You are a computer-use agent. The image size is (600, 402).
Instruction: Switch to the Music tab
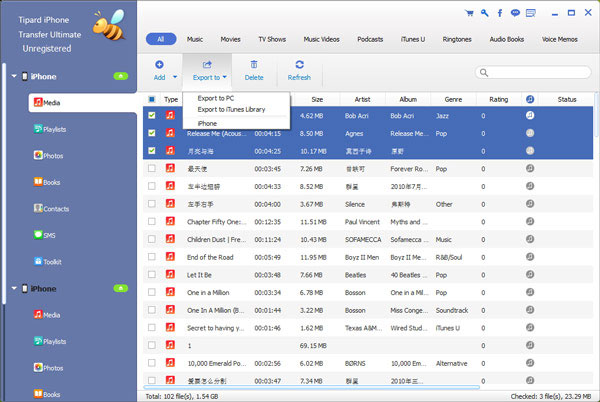(195, 39)
